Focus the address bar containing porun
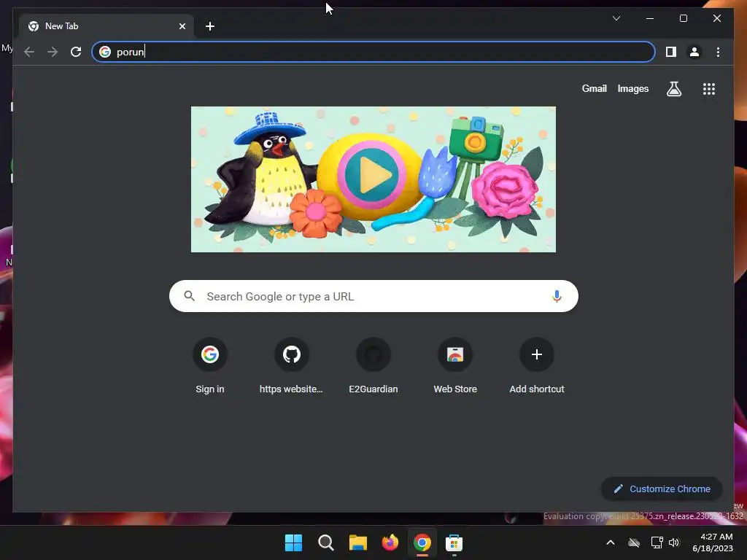Screen dimensions: 747x560 (373, 52)
